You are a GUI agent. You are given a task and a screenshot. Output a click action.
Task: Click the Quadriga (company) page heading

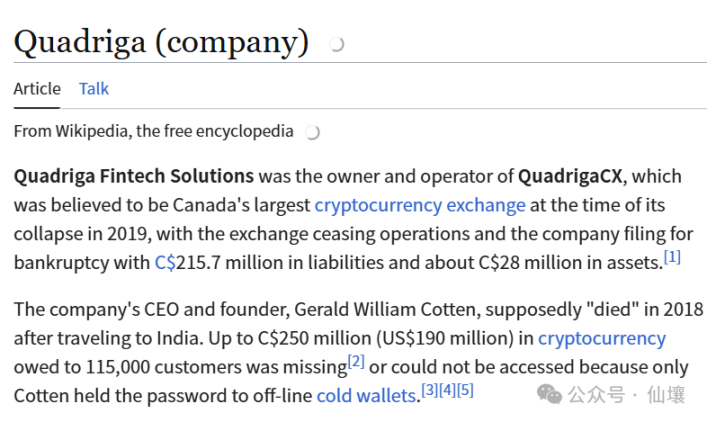pyautogui.click(x=161, y=42)
